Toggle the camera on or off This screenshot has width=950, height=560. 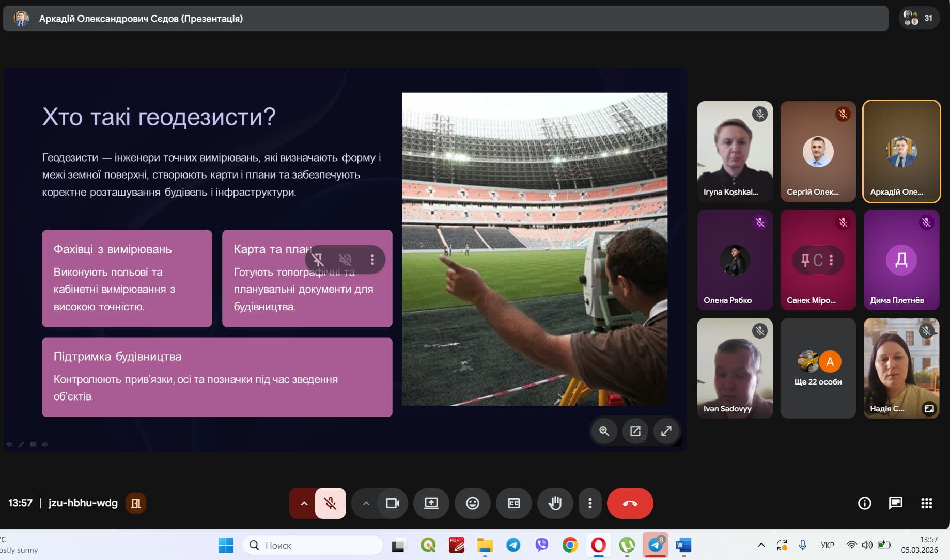point(393,503)
